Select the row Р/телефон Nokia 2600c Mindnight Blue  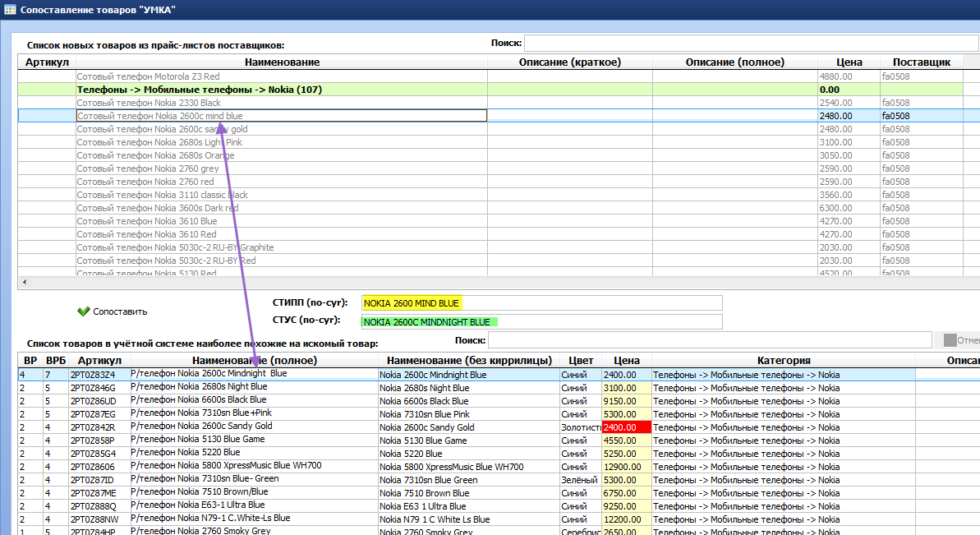tap(499, 375)
